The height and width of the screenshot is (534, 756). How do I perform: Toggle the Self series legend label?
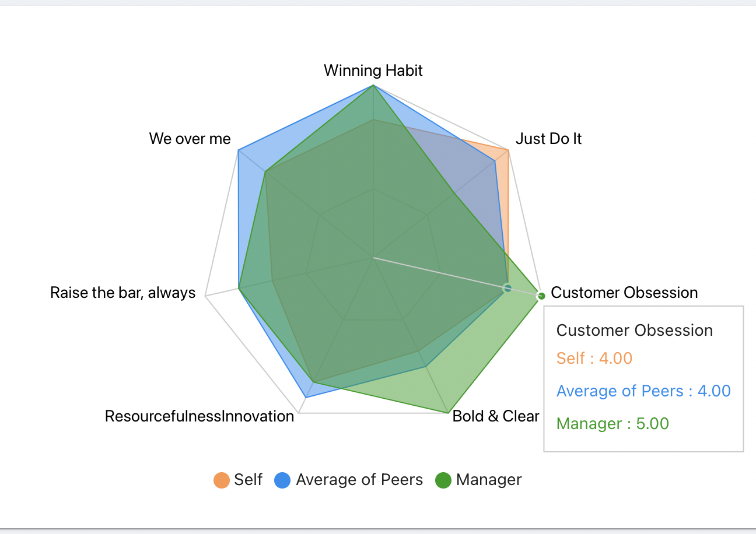(x=248, y=480)
